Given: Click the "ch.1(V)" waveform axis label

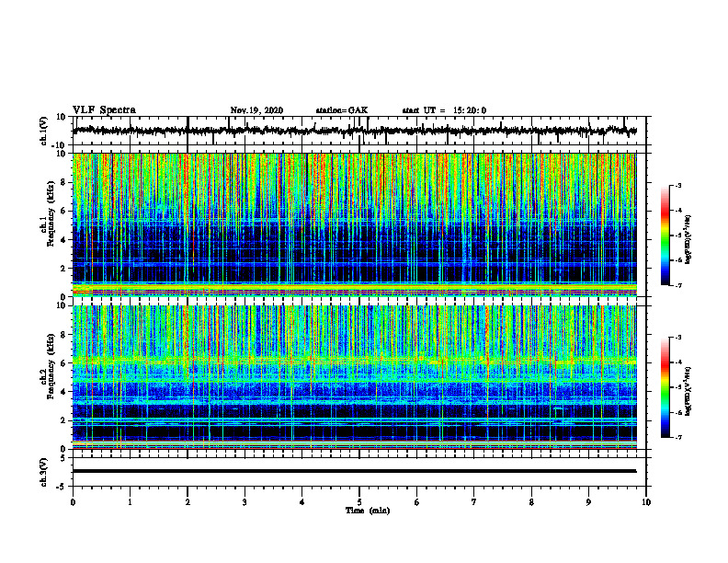Looking at the screenshot, I should pyautogui.click(x=43, y=130).
